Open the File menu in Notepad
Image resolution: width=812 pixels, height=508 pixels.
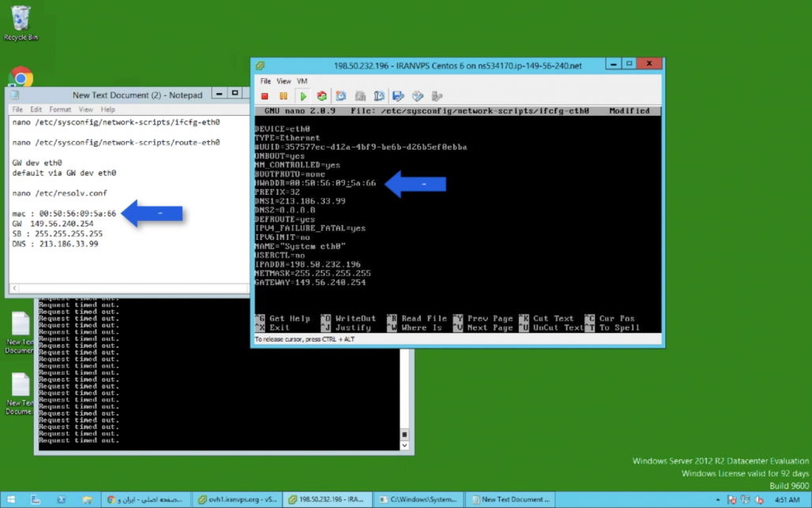pos(17,110)
